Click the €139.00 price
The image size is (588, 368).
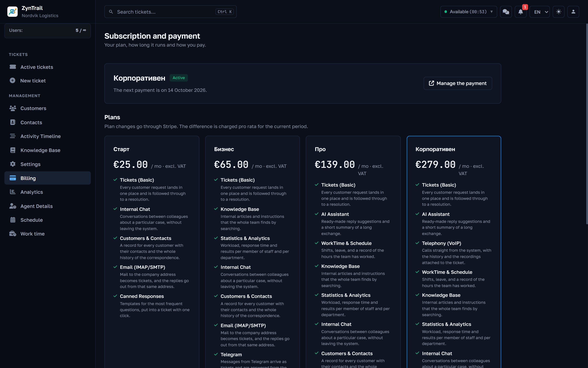tap(335, 164)
